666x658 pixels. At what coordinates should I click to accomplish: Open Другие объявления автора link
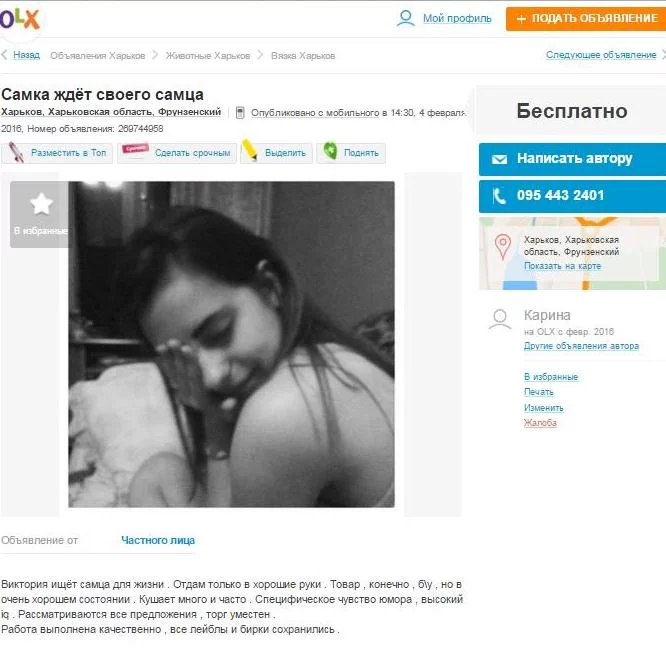tap(581, 346)
